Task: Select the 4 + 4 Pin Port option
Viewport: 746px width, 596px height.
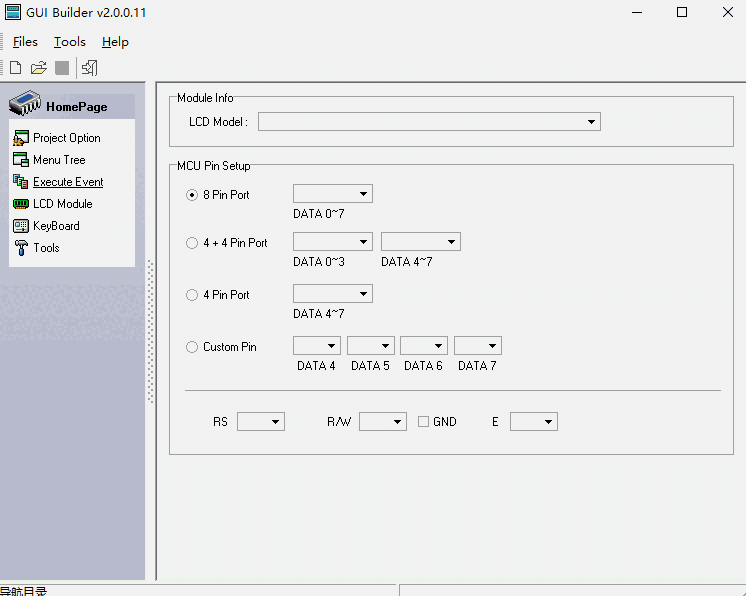Action: point(192,243)
